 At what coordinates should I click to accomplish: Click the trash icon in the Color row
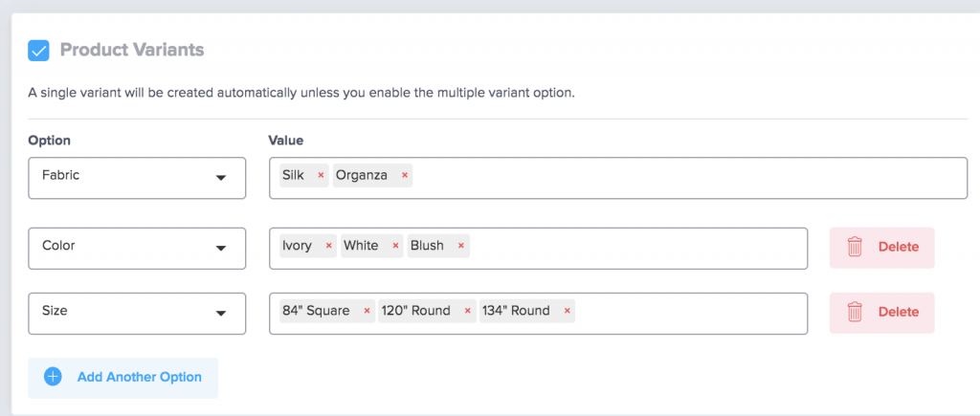click(856, 248)
